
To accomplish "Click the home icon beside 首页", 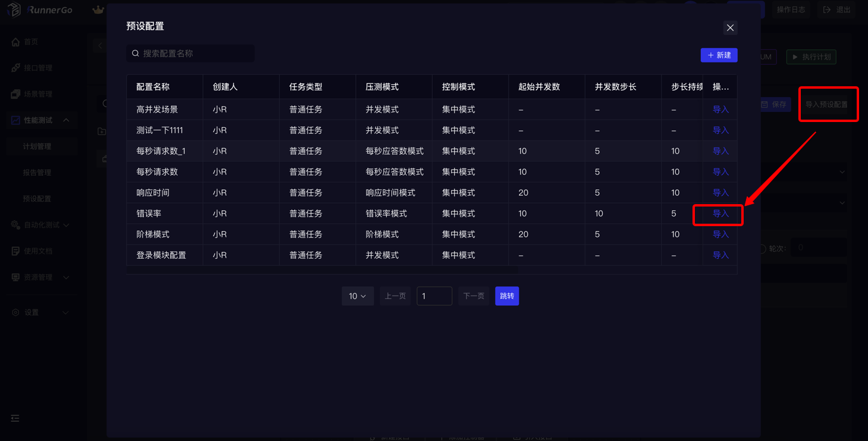I will coord(15,42).
